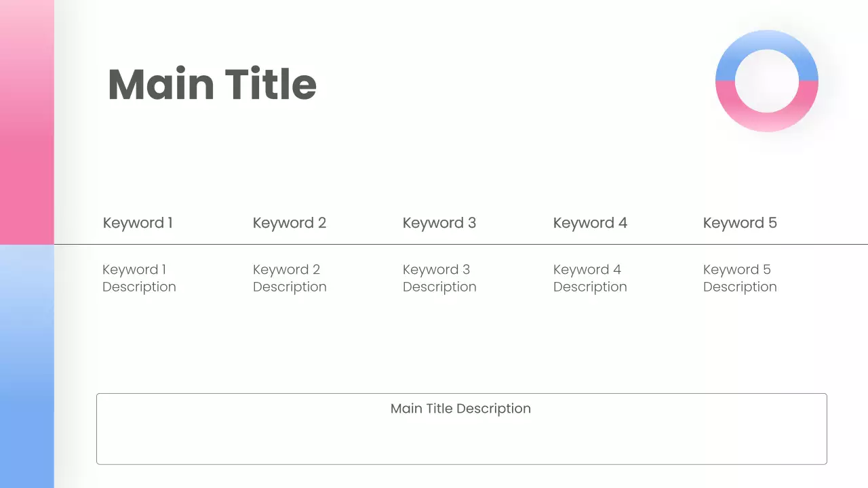Select the blue gradient sidebar strip
Screen dimensions: 868x488
pos(26,366)
